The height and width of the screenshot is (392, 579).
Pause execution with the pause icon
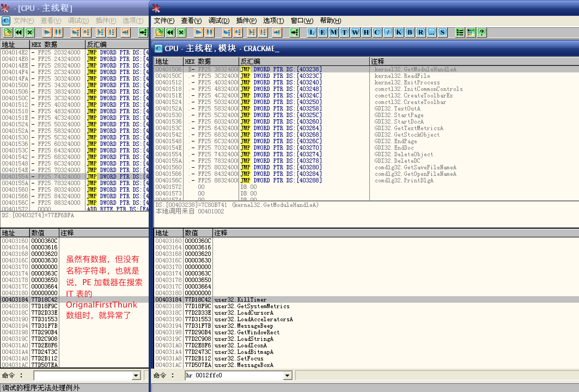click(209, 33)
